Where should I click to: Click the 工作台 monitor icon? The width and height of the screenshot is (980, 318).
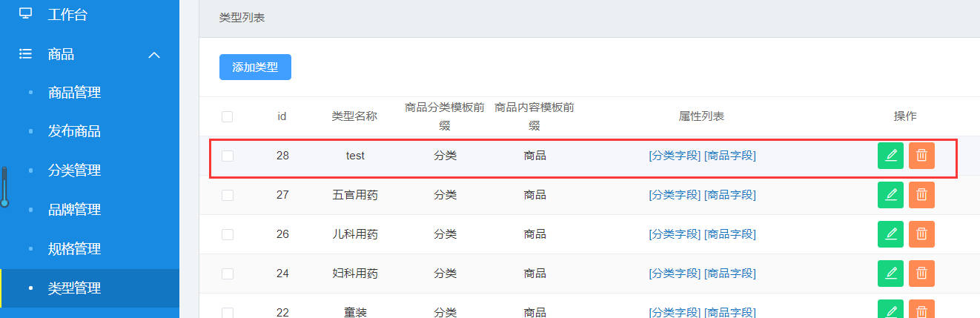tap(26, 13)
